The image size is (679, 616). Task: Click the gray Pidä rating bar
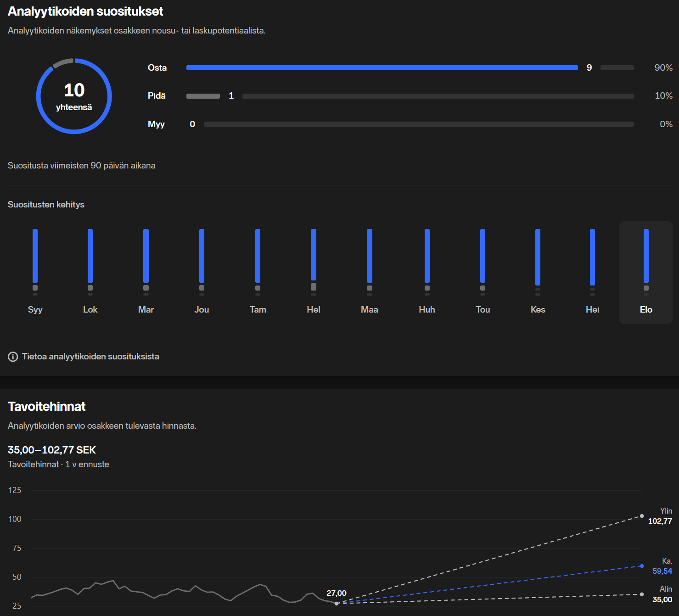click(x=203, y=96)
